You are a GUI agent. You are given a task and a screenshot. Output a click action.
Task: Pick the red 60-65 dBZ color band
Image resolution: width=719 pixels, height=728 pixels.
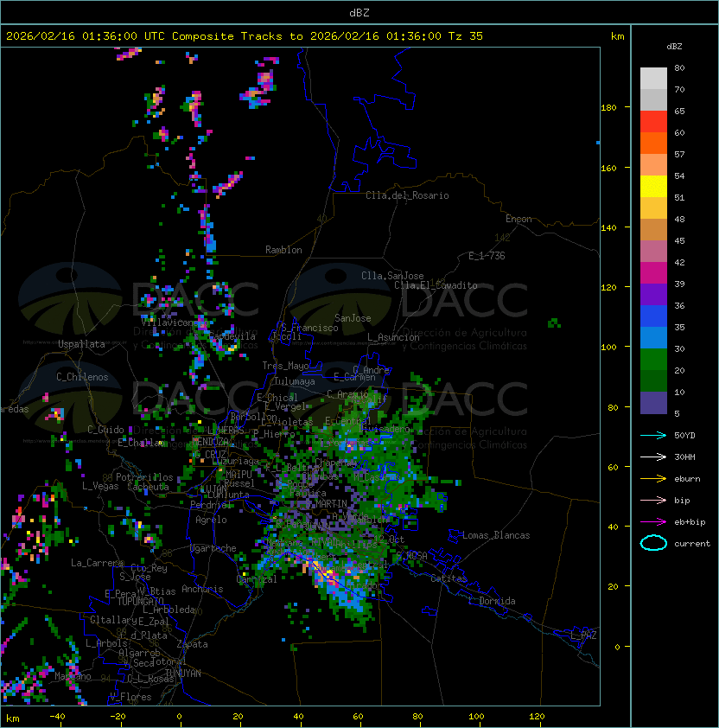(653, 121)
